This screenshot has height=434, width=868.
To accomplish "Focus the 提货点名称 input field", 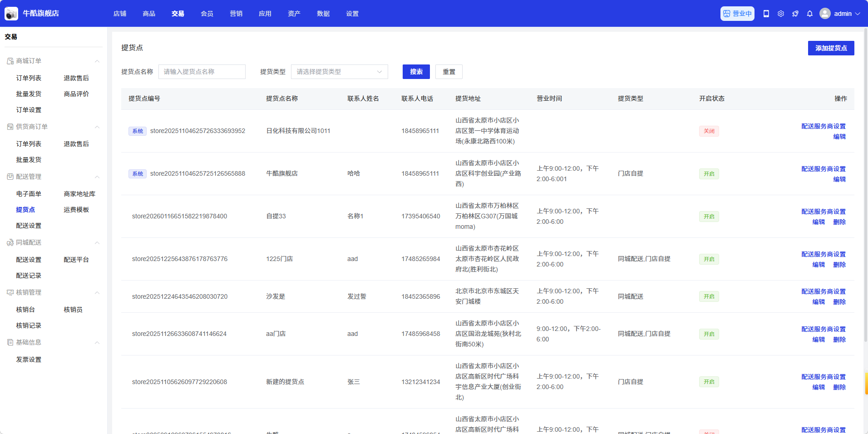I will (202, 72).
